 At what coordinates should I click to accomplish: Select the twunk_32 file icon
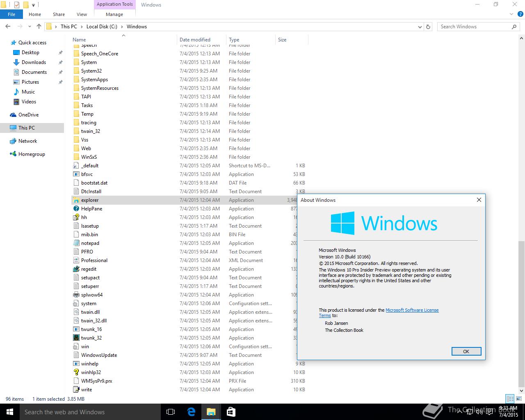pyautogui.click(x=76, y=338)
